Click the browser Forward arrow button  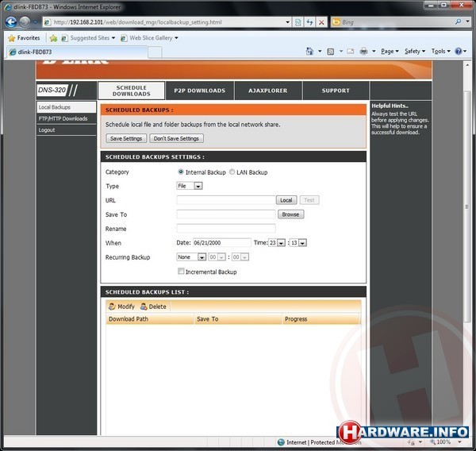coord(25,22)
